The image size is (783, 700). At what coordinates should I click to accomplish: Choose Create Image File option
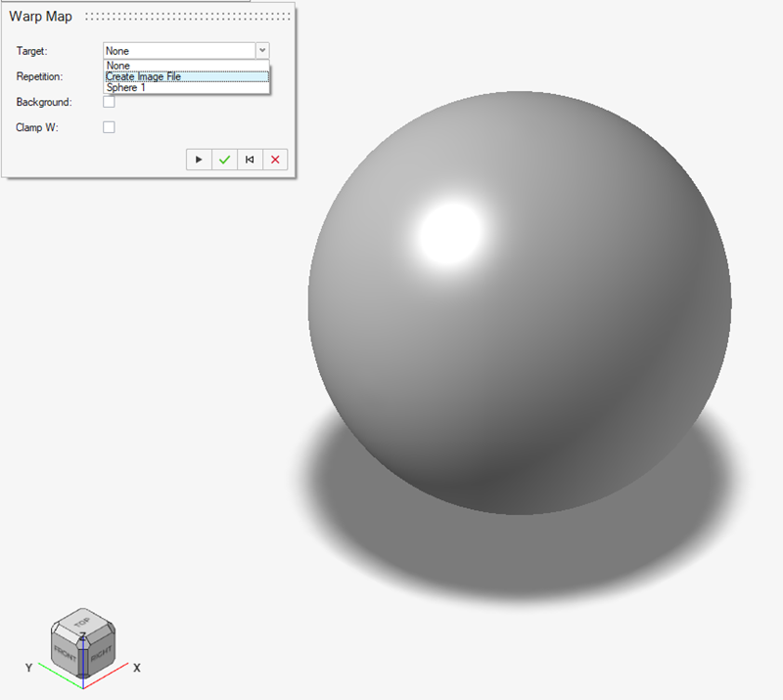(186, 76)
